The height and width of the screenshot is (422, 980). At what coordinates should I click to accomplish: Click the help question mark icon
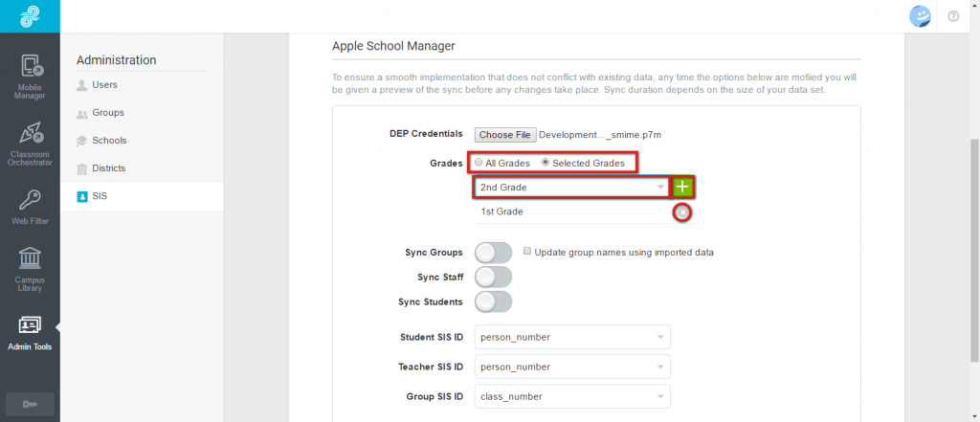point(953,16)
